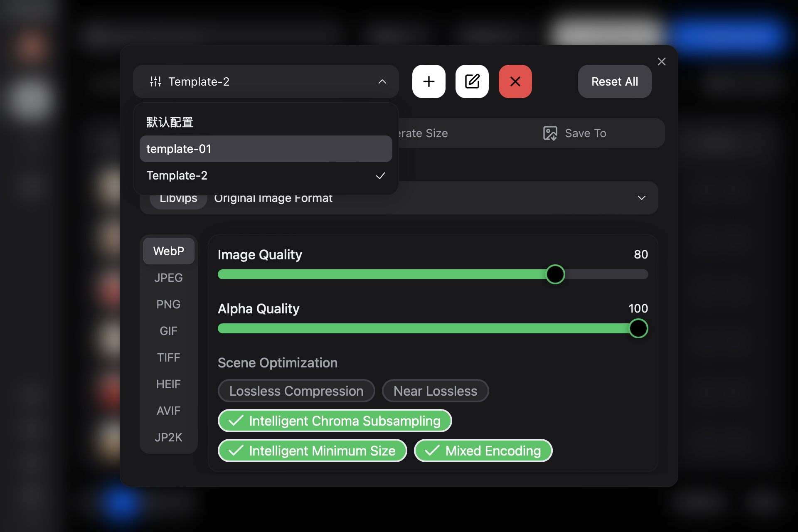Toggle Intelligent Chroma Subsampling option
The image size is (798, 532).
pyautogui.click(x=335, y=421)
